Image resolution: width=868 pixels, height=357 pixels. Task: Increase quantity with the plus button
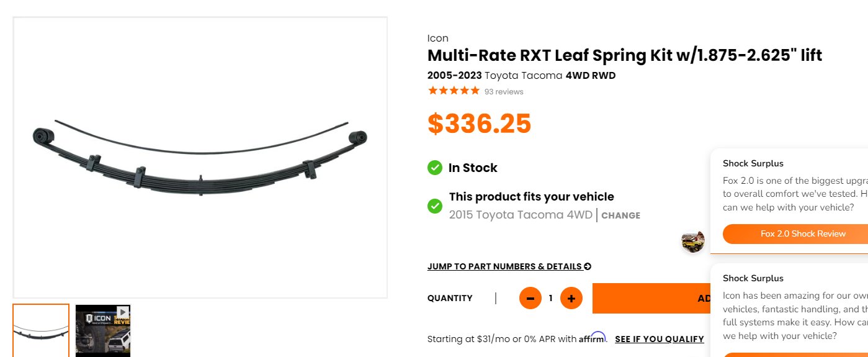pyautogui.click(x=571, y=298)
